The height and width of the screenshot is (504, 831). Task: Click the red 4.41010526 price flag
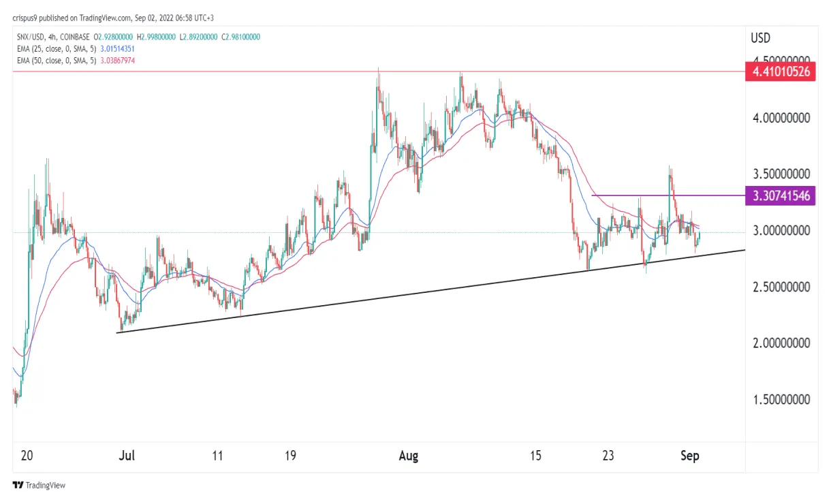pyautogui.click(x=780, y=72)
